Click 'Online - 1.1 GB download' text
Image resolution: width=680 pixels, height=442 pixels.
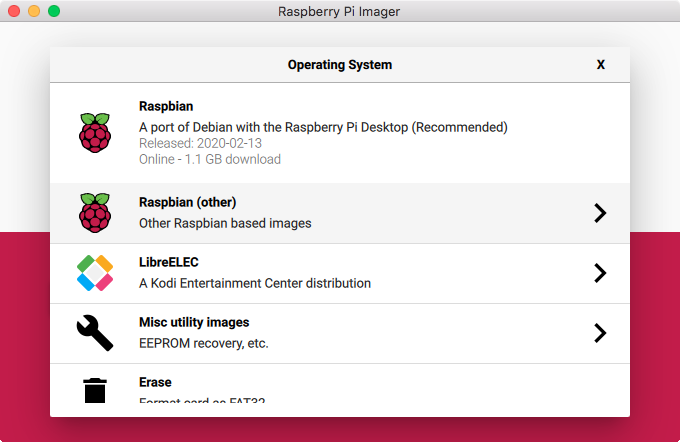coord(210,159)
